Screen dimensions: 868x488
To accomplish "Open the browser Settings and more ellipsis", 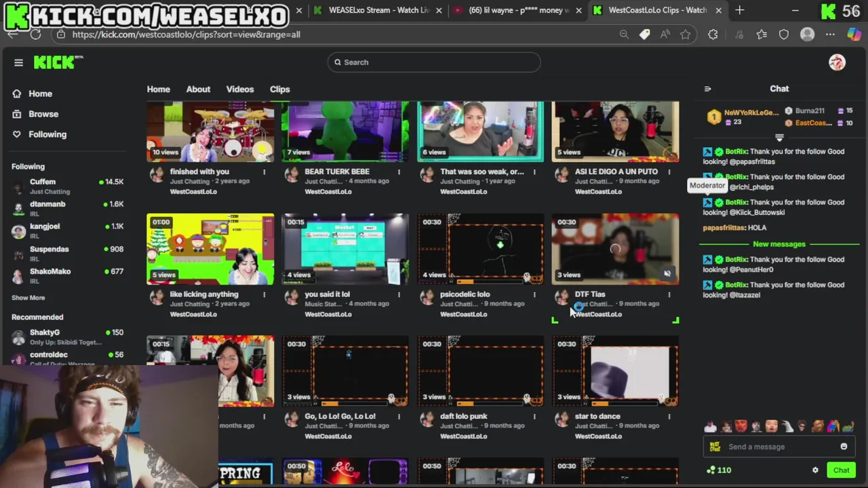I will point(830,35).
